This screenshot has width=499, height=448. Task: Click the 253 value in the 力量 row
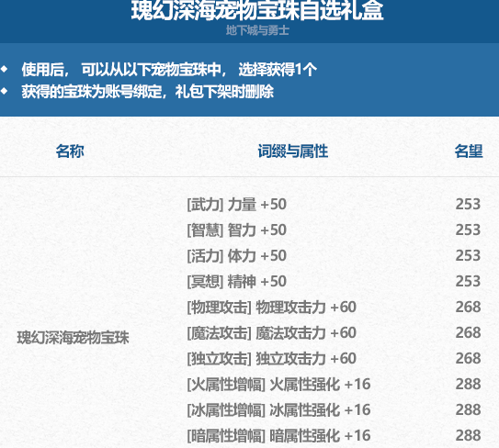tap(468, 205)
